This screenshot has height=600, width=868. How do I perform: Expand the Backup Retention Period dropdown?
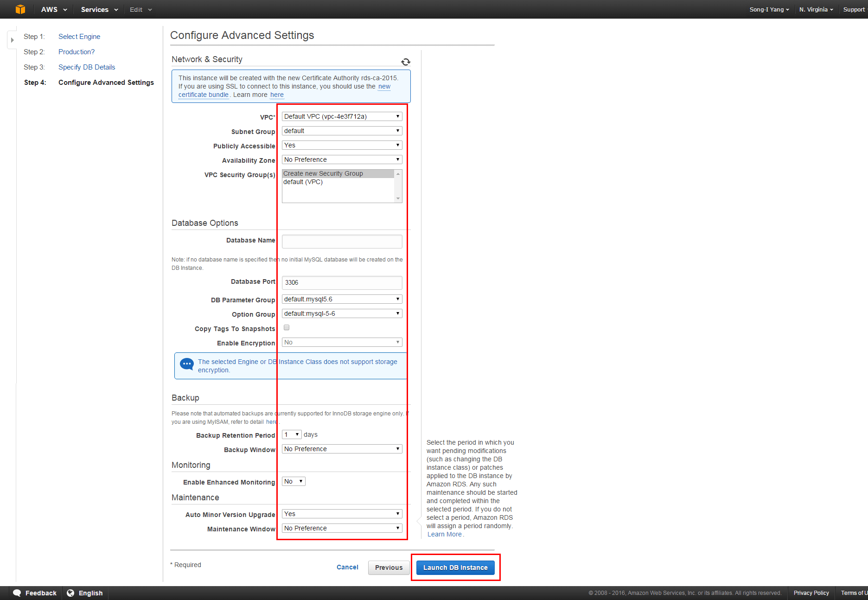point(292,435)
